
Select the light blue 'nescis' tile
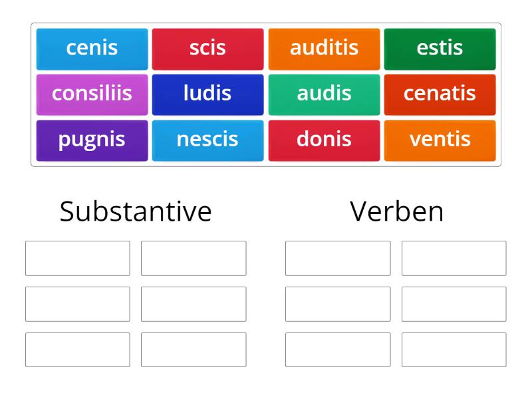point(207,140)
